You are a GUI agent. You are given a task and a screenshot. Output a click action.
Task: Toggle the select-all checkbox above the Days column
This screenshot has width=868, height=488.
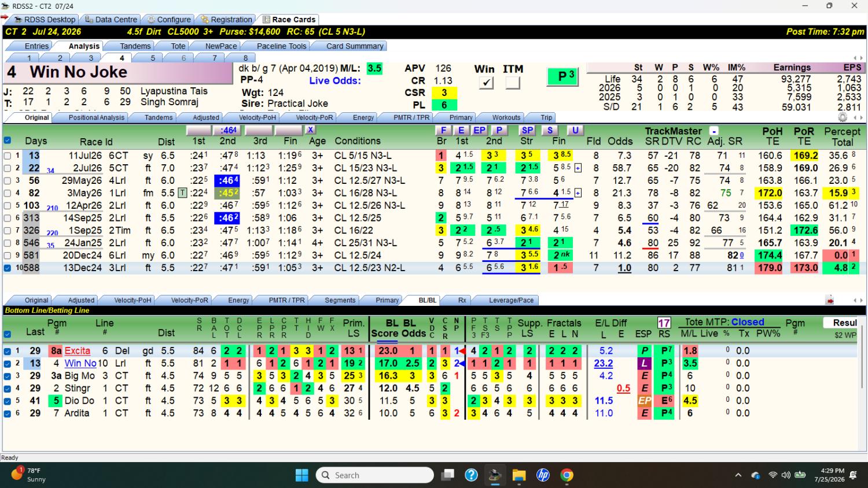click(x=8, y=140)
